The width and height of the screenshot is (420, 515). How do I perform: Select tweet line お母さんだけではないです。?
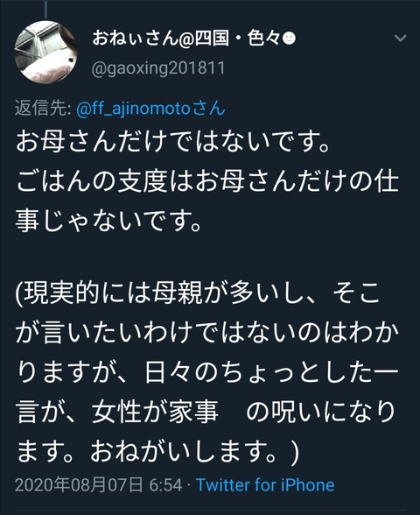pyautogui.click(x=172, y=142)
